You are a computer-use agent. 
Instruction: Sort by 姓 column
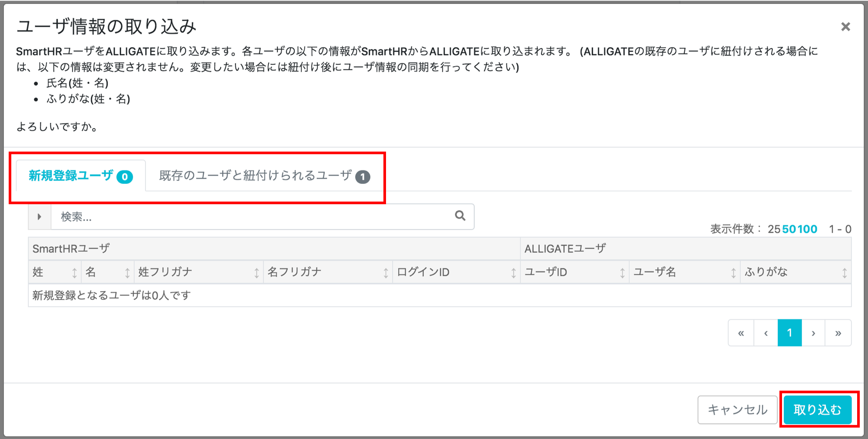(x=55, y=272)
